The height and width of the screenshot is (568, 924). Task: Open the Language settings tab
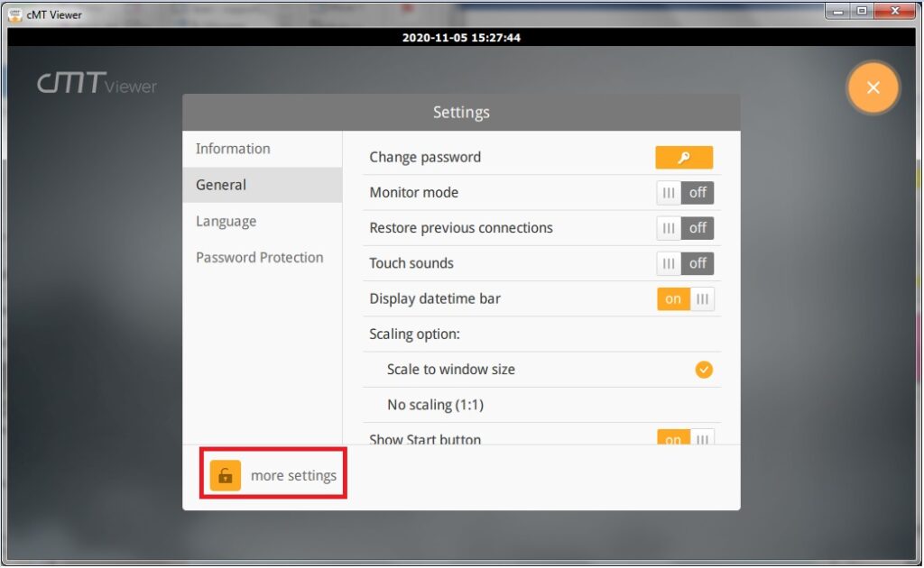pyautogui.click(x=226, y=221)
